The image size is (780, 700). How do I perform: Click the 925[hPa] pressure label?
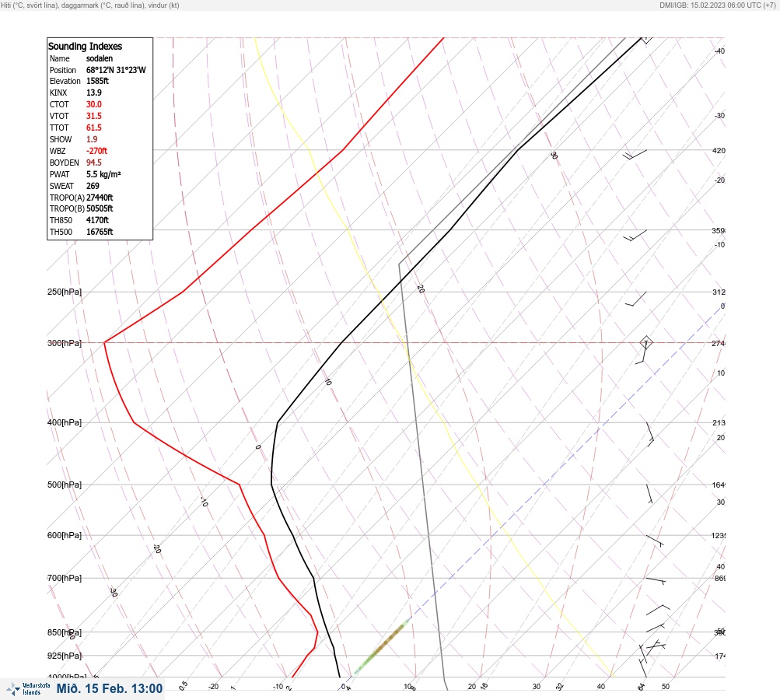(65, 656)
